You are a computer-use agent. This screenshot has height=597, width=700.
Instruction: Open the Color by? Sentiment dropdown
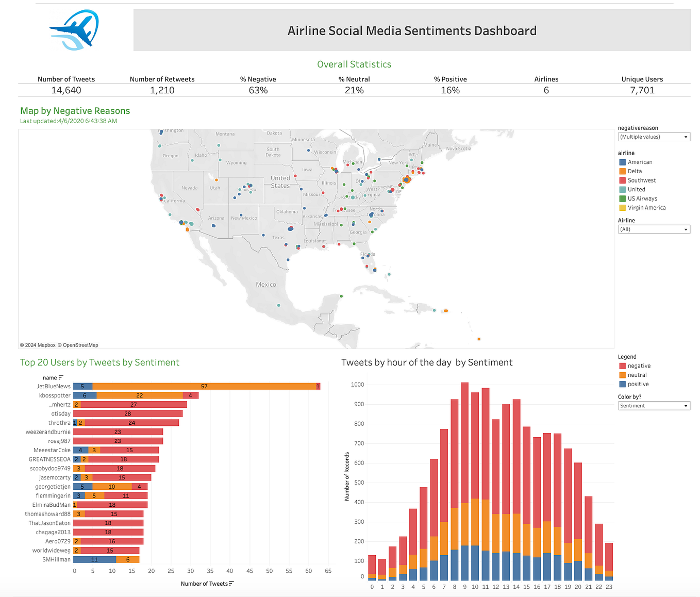pos(685,406)
